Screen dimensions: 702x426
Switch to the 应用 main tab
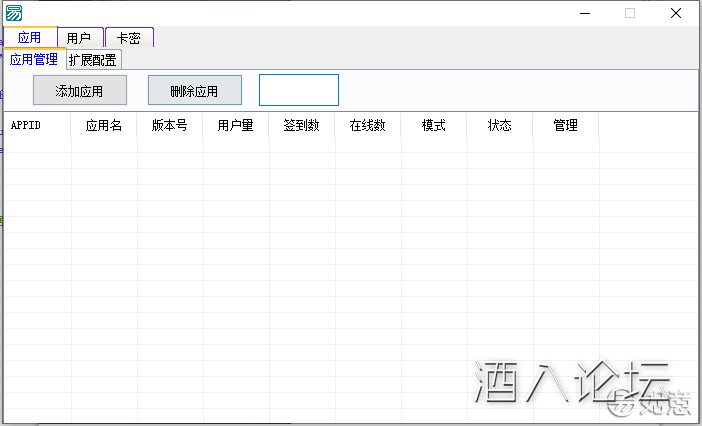30,38
